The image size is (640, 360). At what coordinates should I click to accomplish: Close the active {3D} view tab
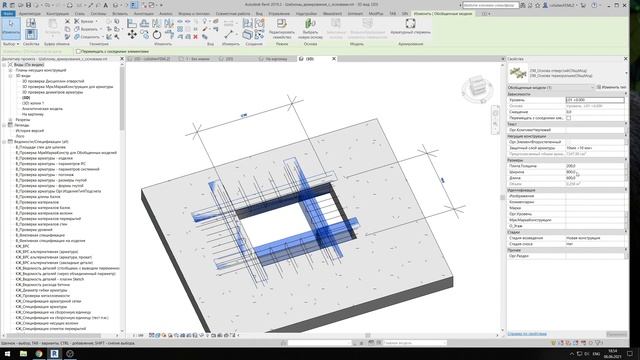[x=333, y=59]
